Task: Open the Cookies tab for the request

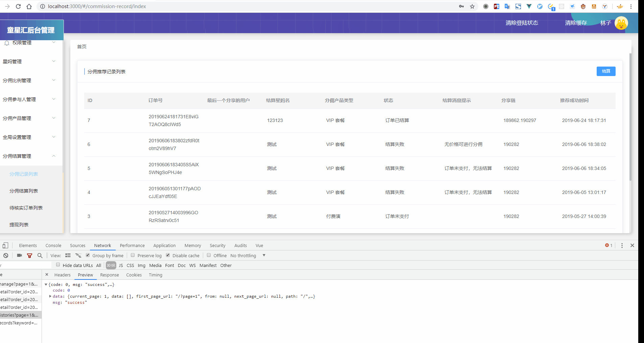Action: click(134, 275)
